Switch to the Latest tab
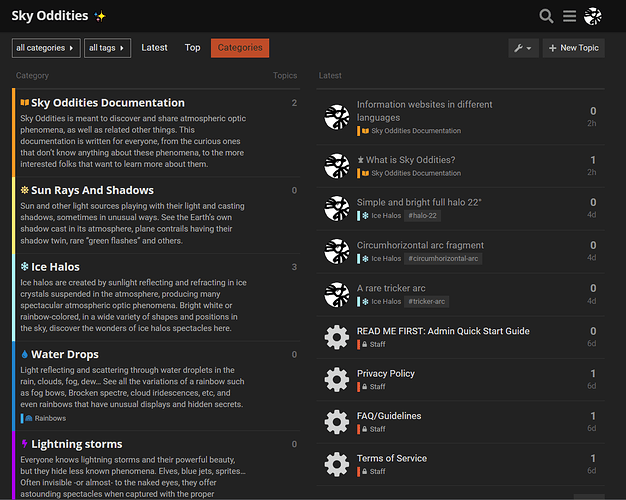Image resolution: width=626 pixels, height=500 pixels. click(x=155, y=48)
